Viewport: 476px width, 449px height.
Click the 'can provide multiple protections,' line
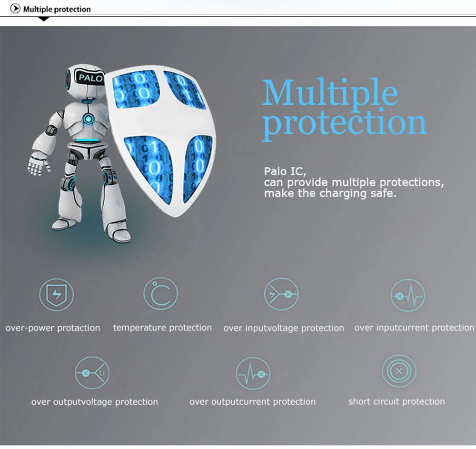[x=354, y=182]
